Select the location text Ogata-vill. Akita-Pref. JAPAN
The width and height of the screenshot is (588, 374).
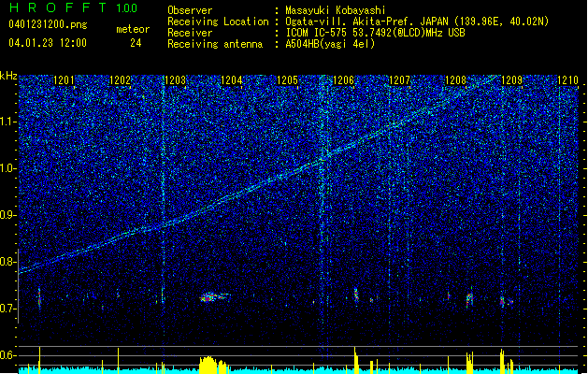pyautogui.click(x=366, y=22)
